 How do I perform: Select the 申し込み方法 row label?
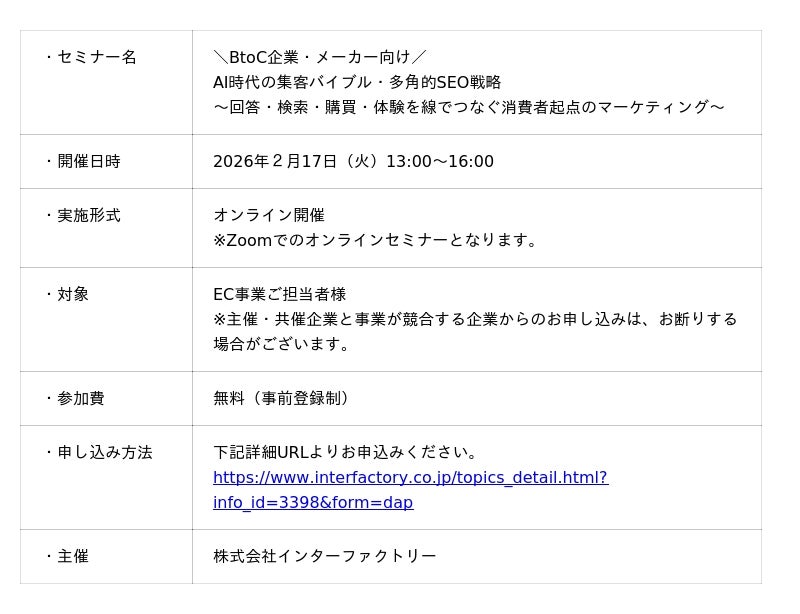[x=103, y=452]
